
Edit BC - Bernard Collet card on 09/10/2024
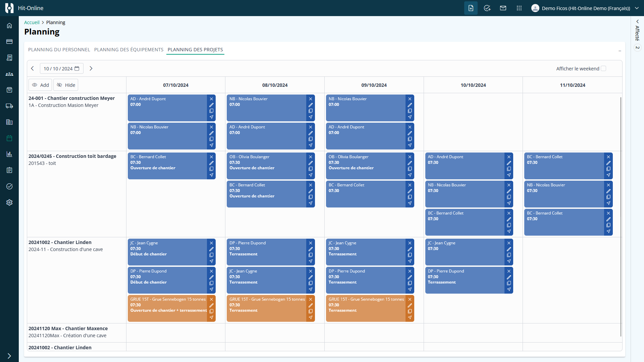point(410,191)
